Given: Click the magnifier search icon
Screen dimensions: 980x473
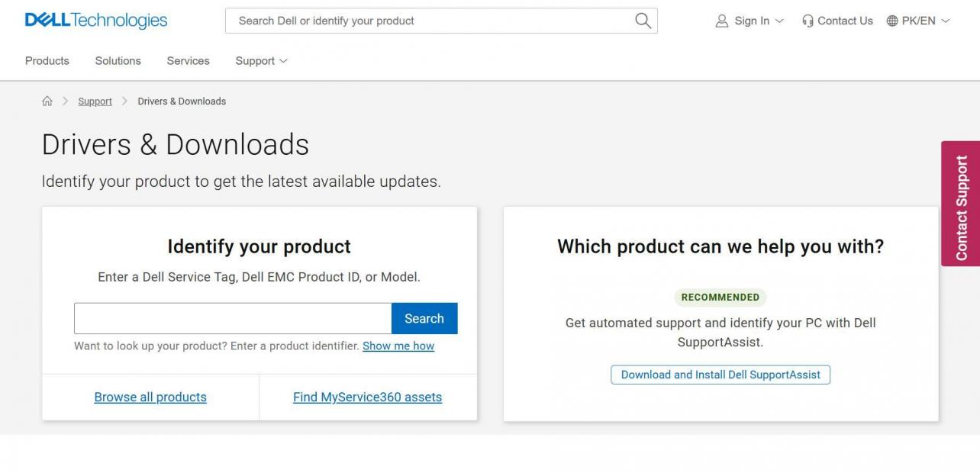Looking at the screenshot, I should click(643, 21).
